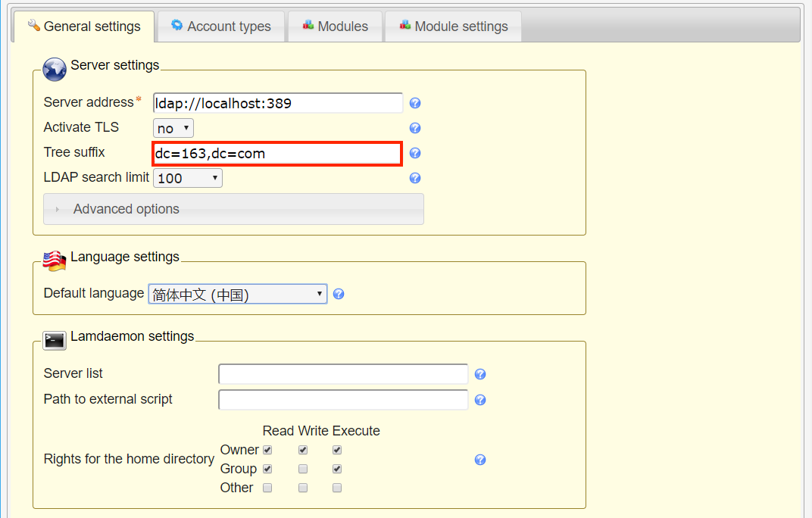The image size is (812, 518).
Task: Click the Tree suffix input field
Action: pyautogui.click(x=277, y=154)
